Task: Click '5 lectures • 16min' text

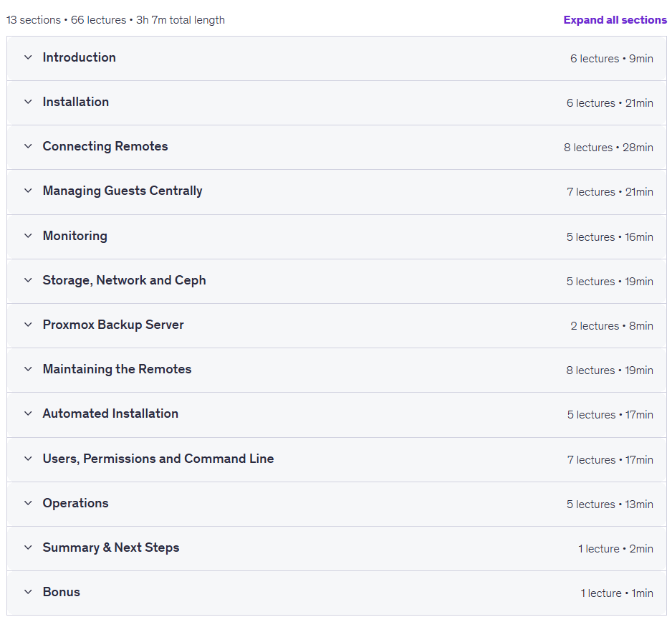Action: pos(610,237)
